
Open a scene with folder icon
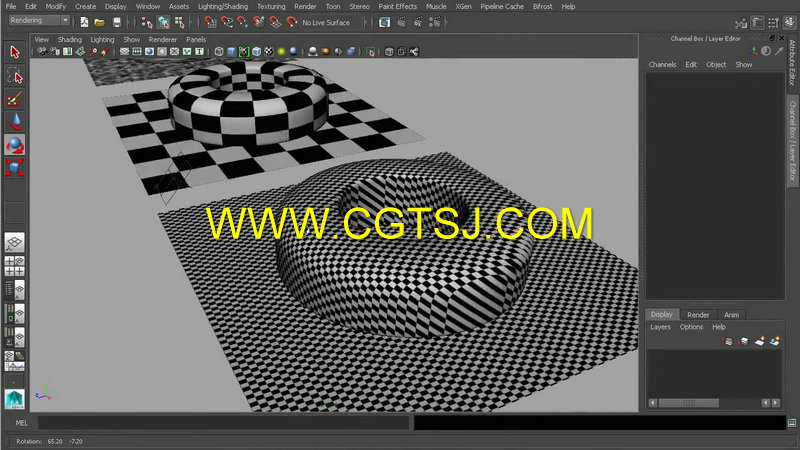99,22
